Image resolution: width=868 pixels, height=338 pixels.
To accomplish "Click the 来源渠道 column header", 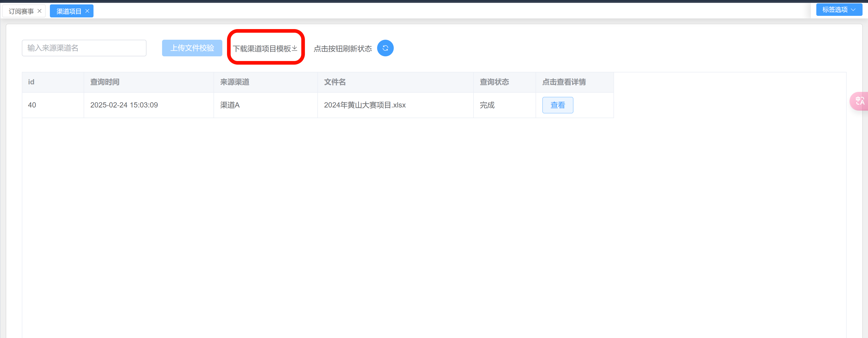I will coord(235,82).
